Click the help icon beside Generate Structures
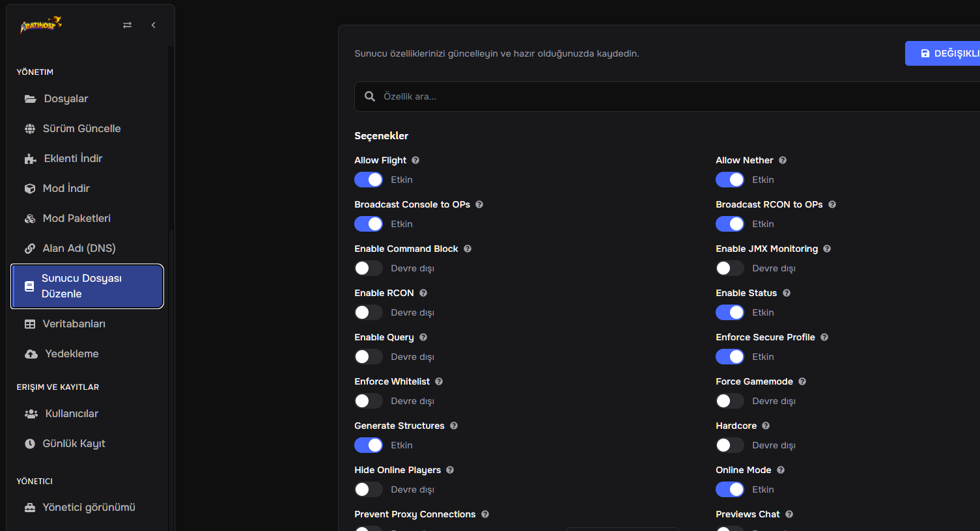Viewport: 980px width, 531px height. point(454,426)
